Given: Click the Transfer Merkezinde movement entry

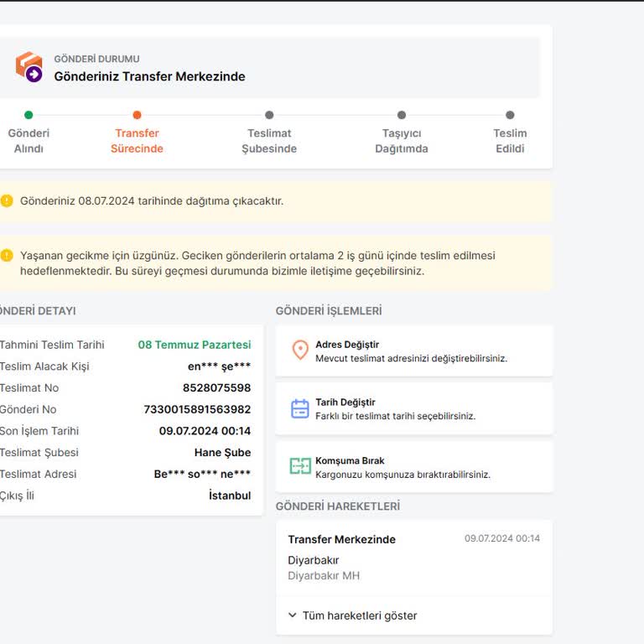Looking at the screenshot, I should click(341, 539).
